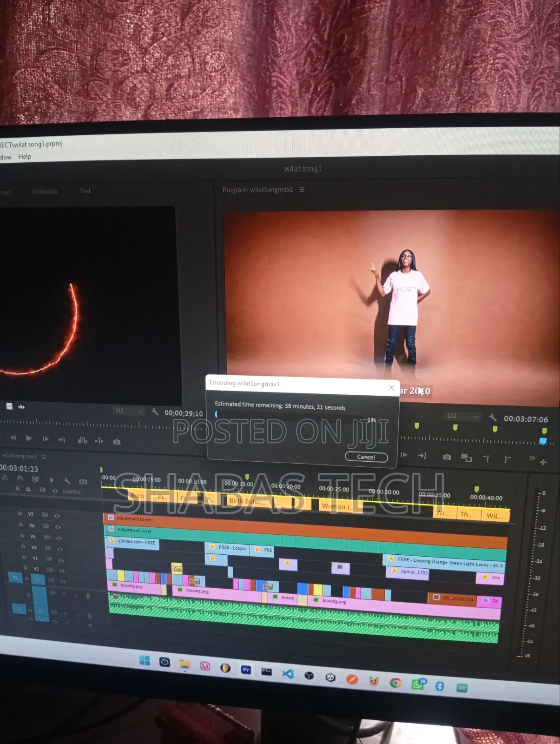Click Comparison View icon in Program monitor

(x=466, y=458)
